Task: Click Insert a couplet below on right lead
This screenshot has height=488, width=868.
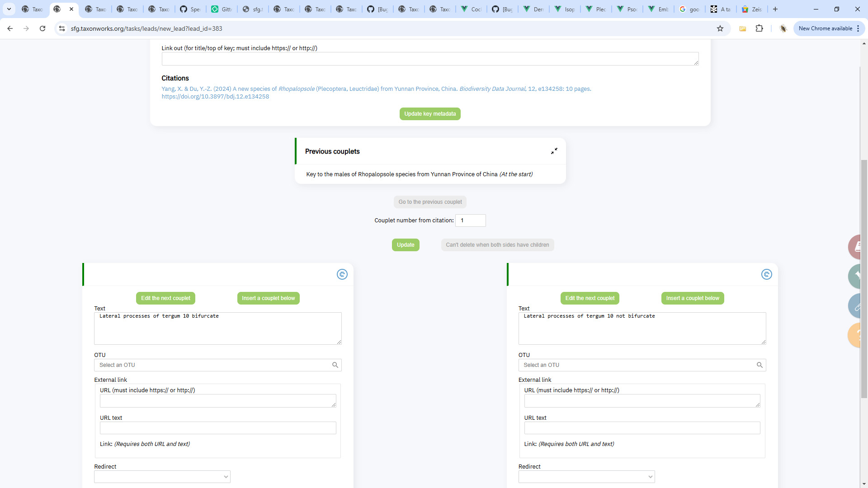Action: 693,298
